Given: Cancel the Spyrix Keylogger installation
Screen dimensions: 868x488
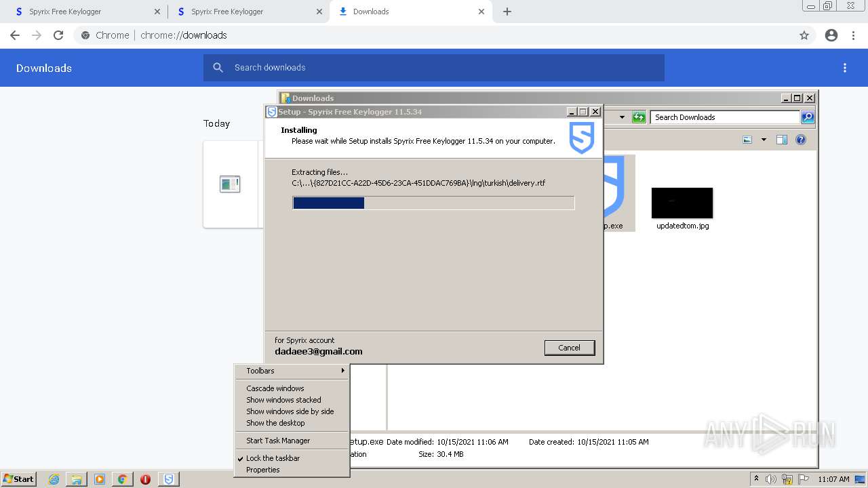Looking at the screenshot, I should pos(570,348).
